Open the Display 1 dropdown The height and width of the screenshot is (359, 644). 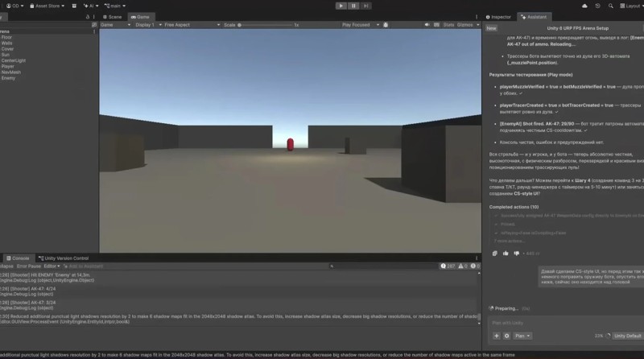click(148, 25)
